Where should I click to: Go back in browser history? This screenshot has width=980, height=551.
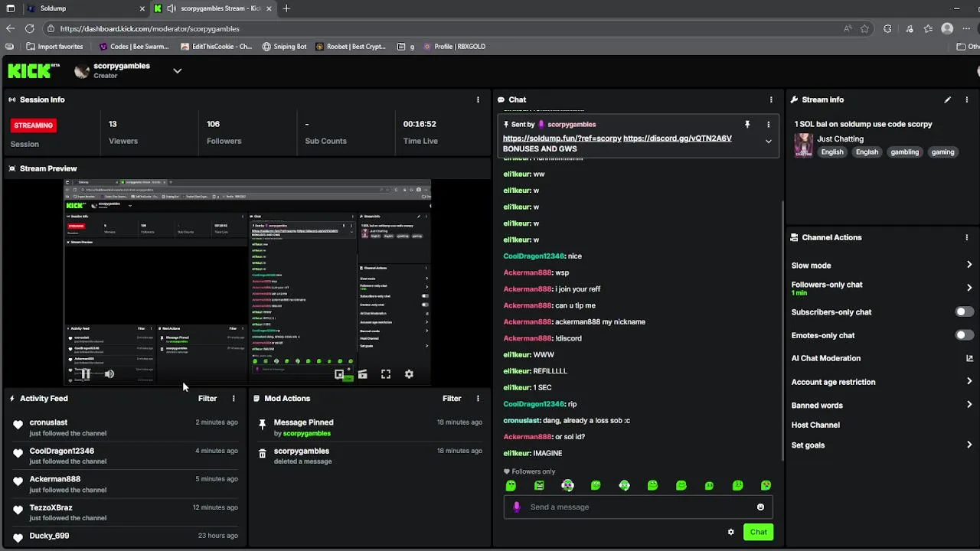[x=10, y=28]
